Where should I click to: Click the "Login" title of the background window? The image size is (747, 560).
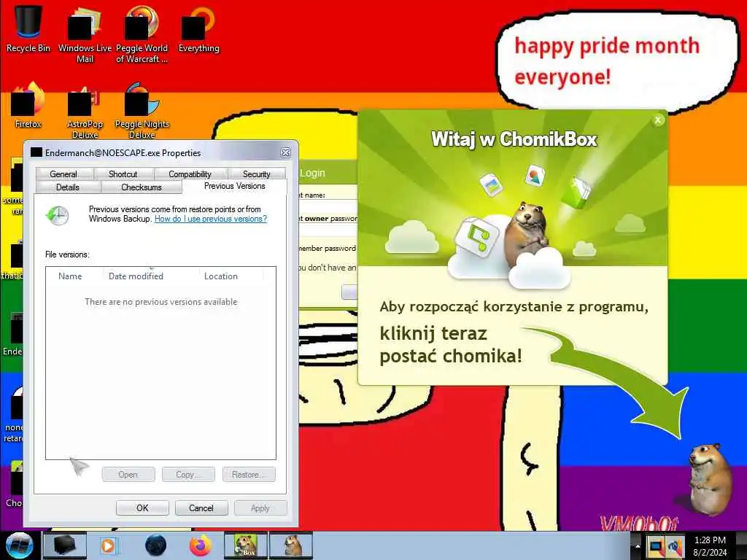[312, 174]
